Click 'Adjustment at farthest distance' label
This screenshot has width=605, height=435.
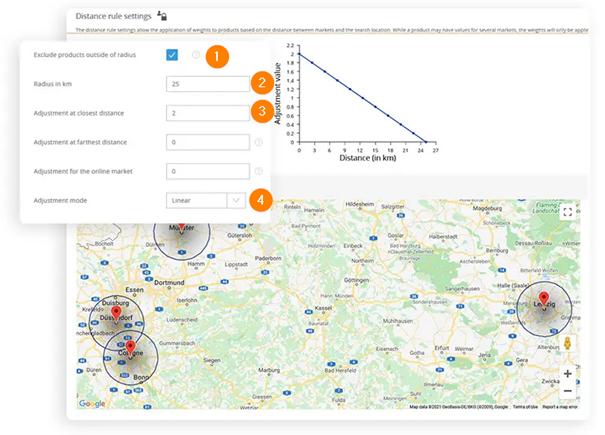[x=80, y=142]
